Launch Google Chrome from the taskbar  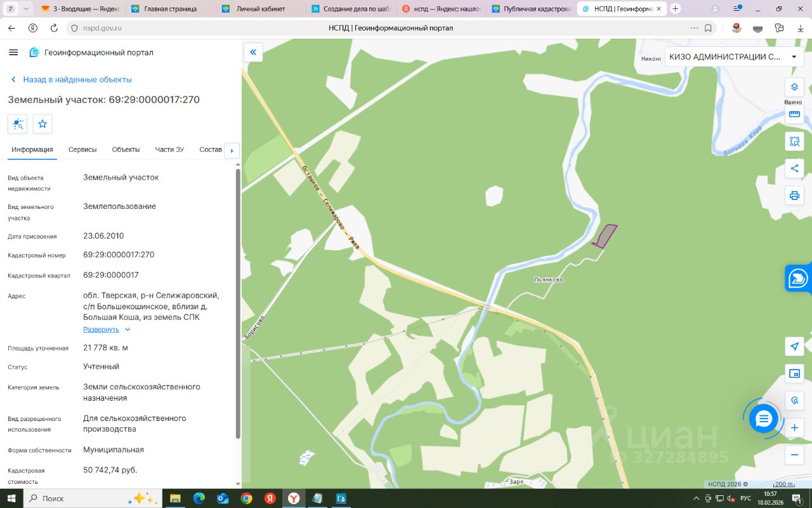click(x=246, y=498)
